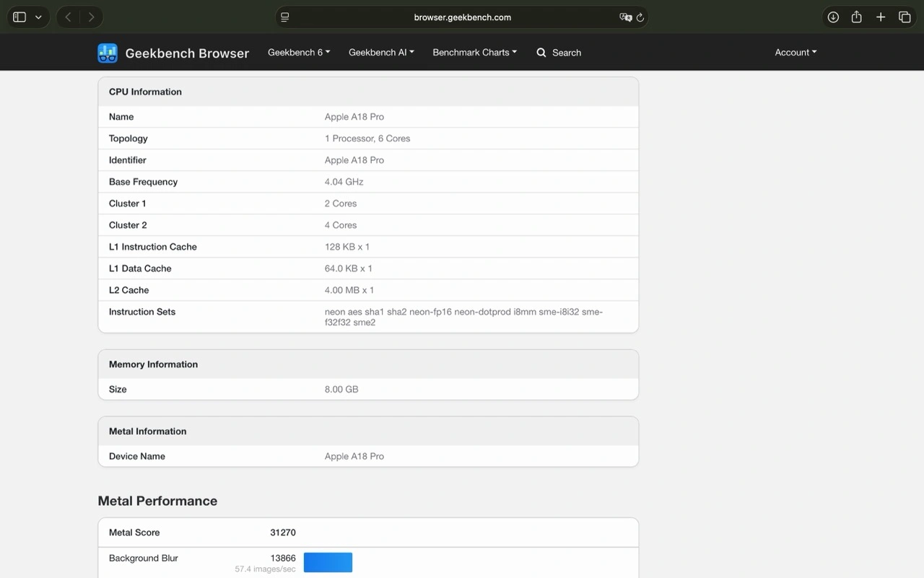
Task: Click the Geekbench Browser title link
Action: 187,53
